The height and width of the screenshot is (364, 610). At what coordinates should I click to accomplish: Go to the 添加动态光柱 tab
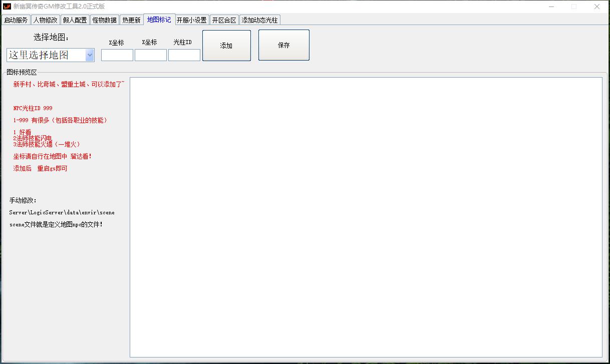click(259, 20)
